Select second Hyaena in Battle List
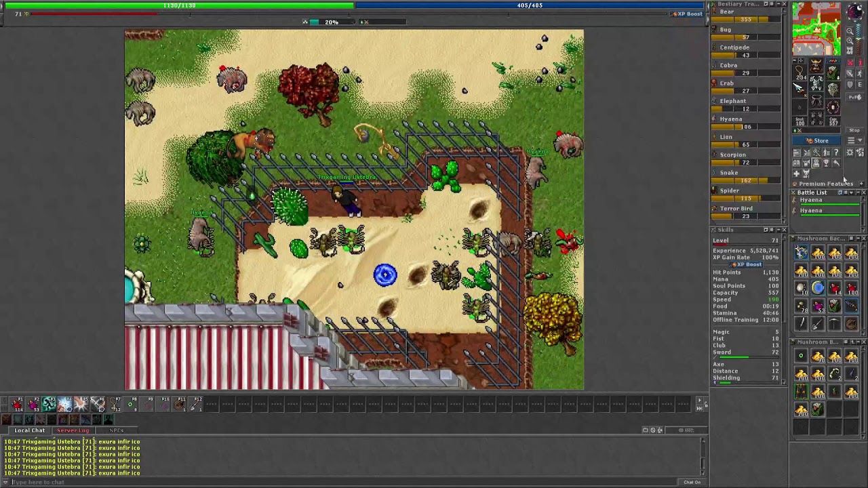This screenshot has height=488, width=868. 826,211
